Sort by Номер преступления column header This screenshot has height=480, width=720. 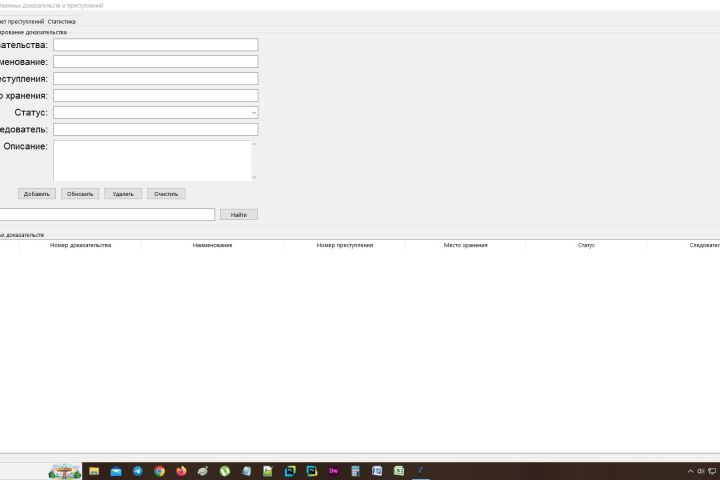click(x=345, y=245)
